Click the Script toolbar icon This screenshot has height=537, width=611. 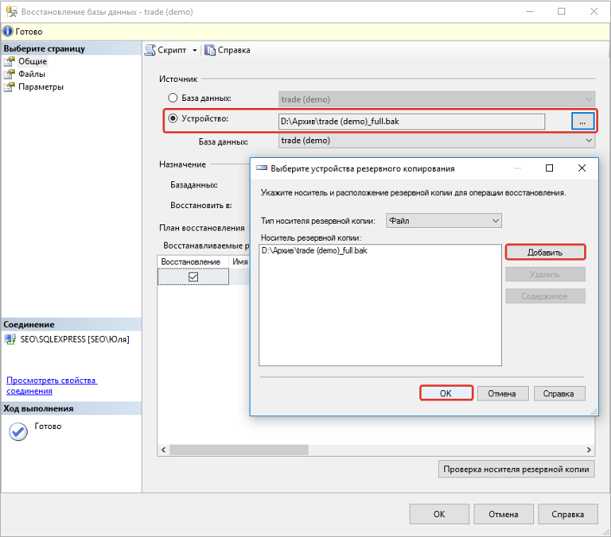(151, 50)
